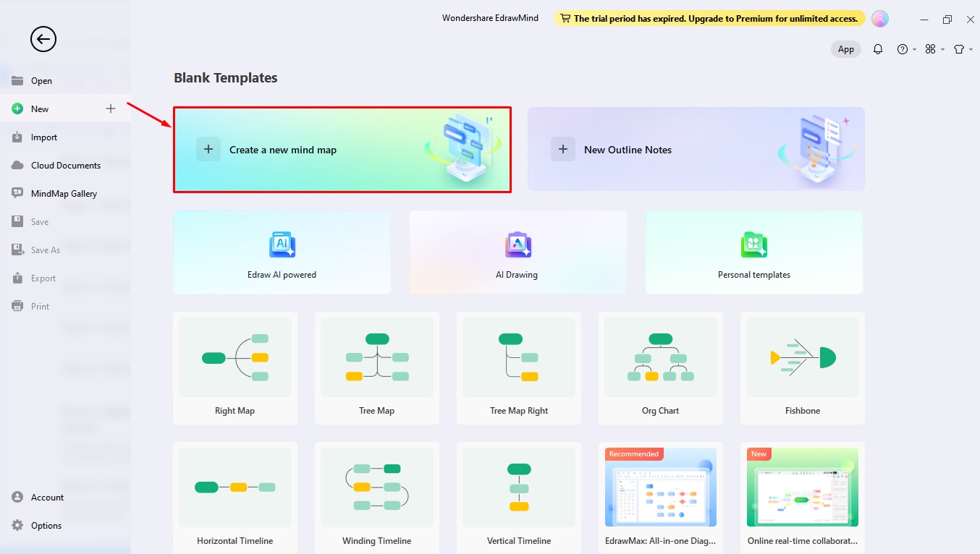The width and height of the screenshot is (980, 554).
Task: Open Account settings in sidebar
Action: (65, 497)
